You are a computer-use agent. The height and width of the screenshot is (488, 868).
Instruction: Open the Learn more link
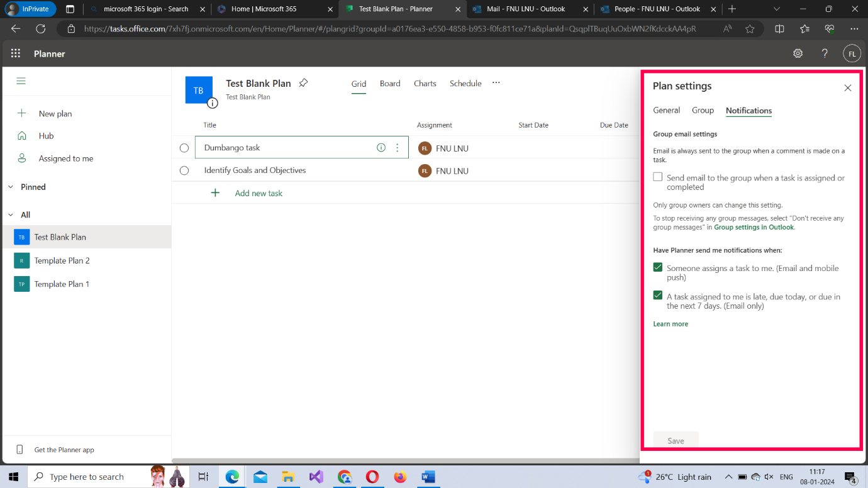pyautogui.click(x=670, y=324)
